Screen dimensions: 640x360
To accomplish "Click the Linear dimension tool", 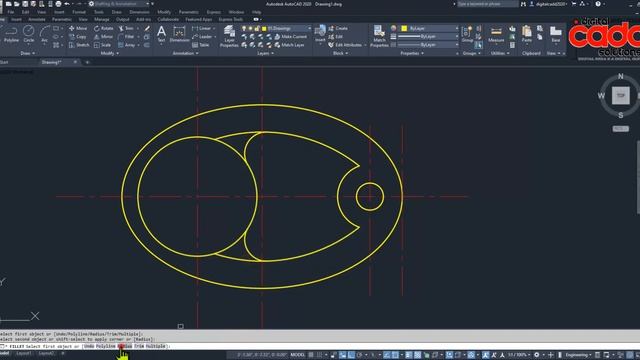I will click(x=201, y=29).
